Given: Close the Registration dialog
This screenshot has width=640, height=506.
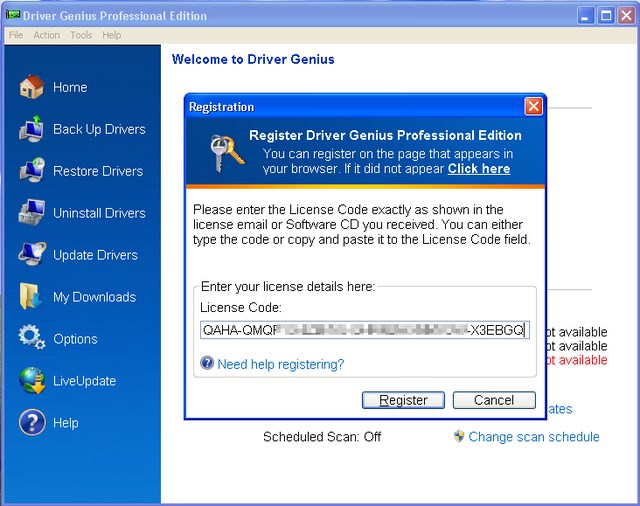Looking at the screenshot, I should 533,107.
